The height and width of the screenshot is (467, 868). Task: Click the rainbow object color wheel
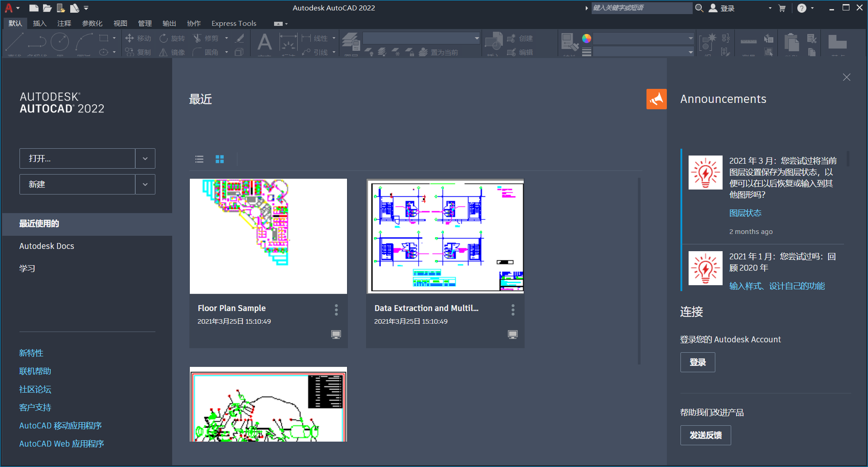(587, 39)
